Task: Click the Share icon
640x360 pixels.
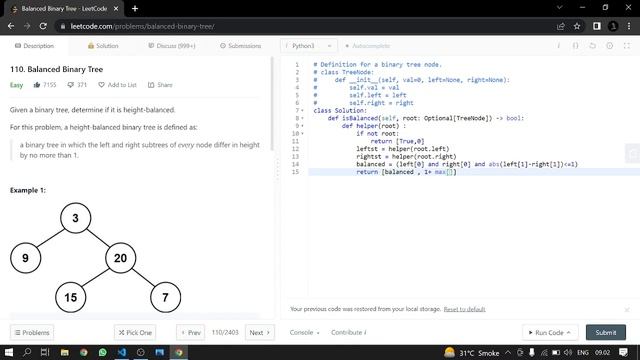Action: 151,85
